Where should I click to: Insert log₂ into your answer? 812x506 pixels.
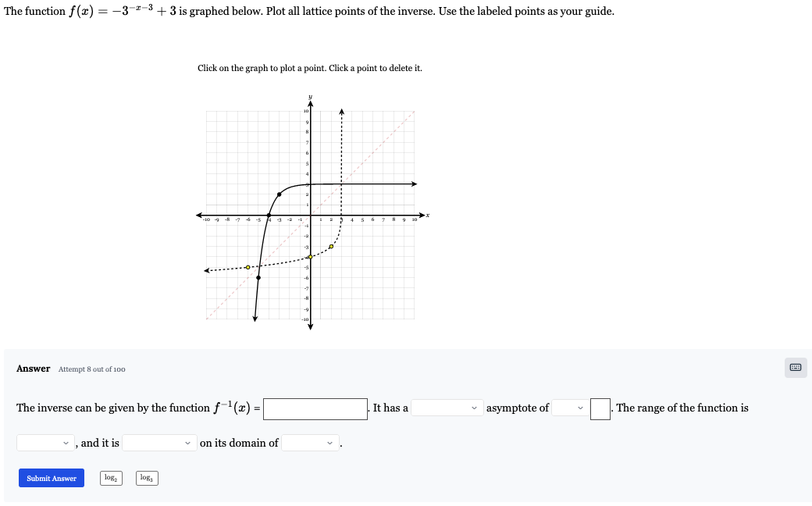pos(111,477)
